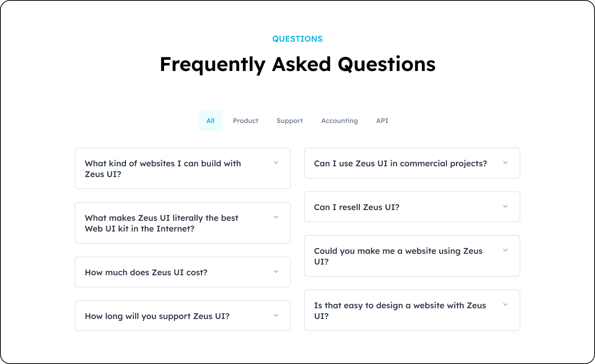The height and width of the screenshot is (364, 595).
Task: Open chevron beside support duration question
Action: click(276, 316)
